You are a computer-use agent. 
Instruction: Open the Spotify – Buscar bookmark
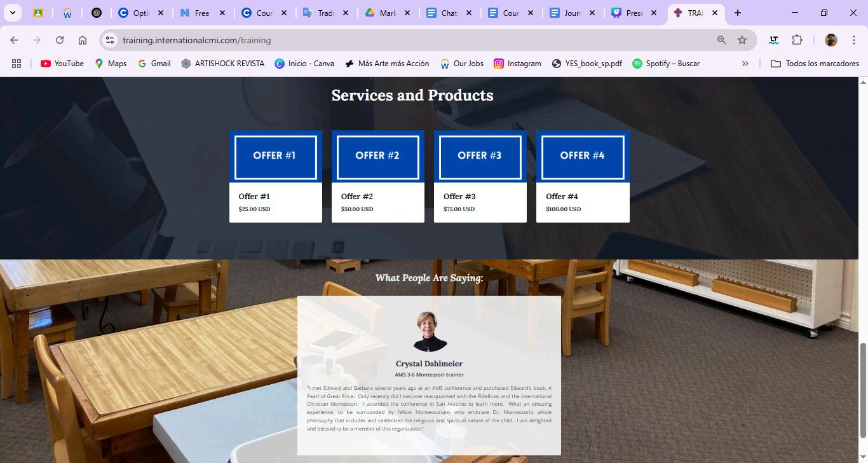point(666,64)
